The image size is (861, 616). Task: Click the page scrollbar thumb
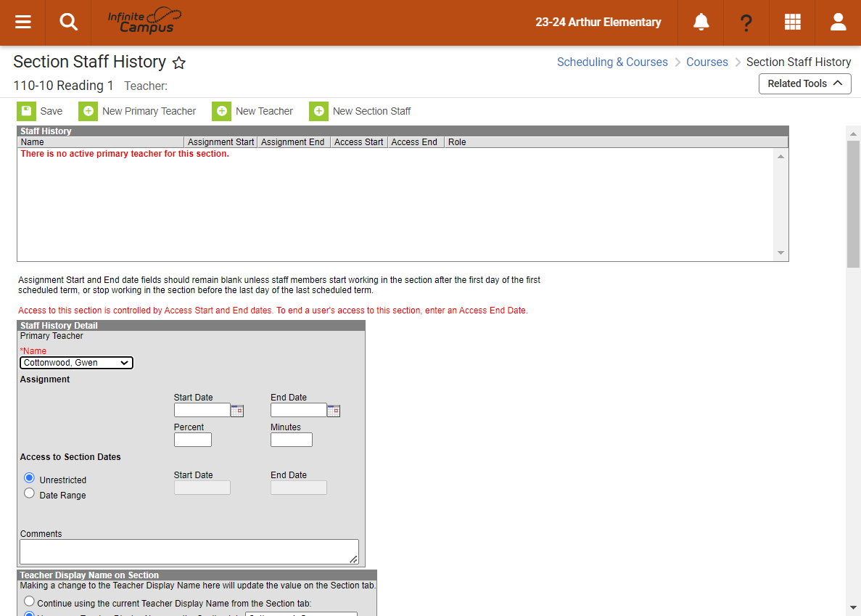[x=853, y=204]
